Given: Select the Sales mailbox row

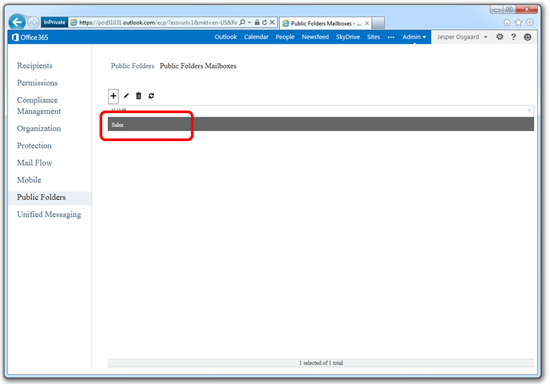Looking at the screenshot, I should pyautogui.click(x=321, y=124).
